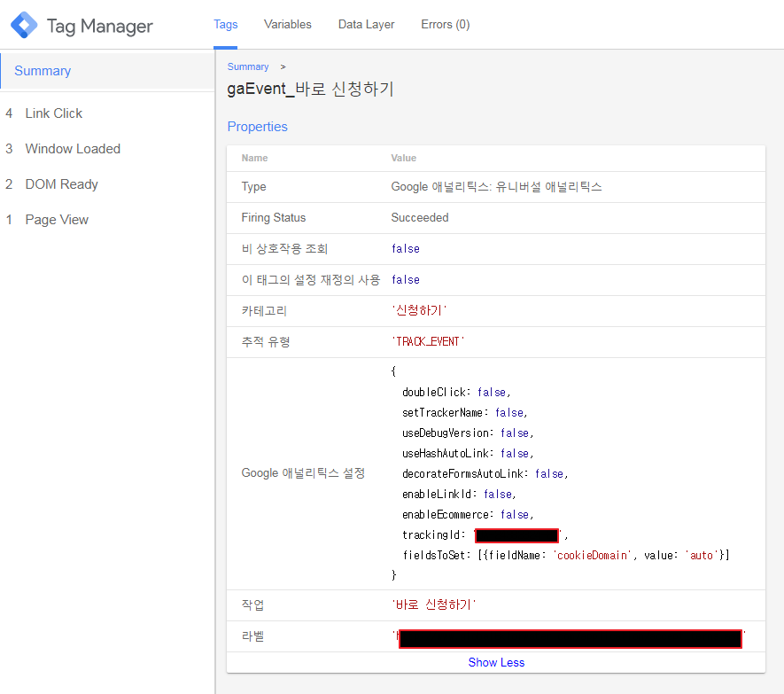Open the Data Layer tab
Viewport: 784px width, 694px height.
(x=366, y=25)
